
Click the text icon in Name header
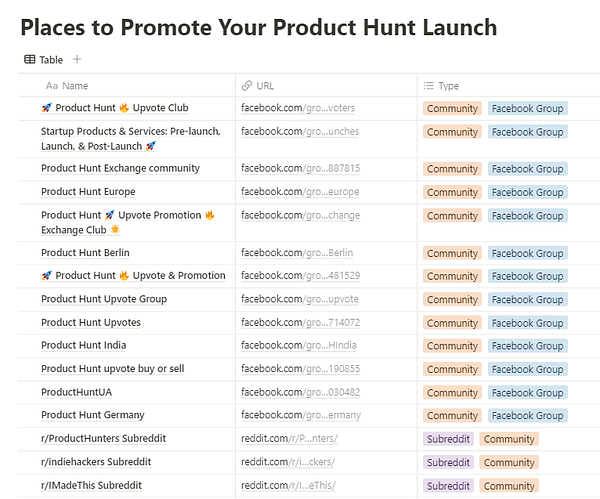point(52,86)
